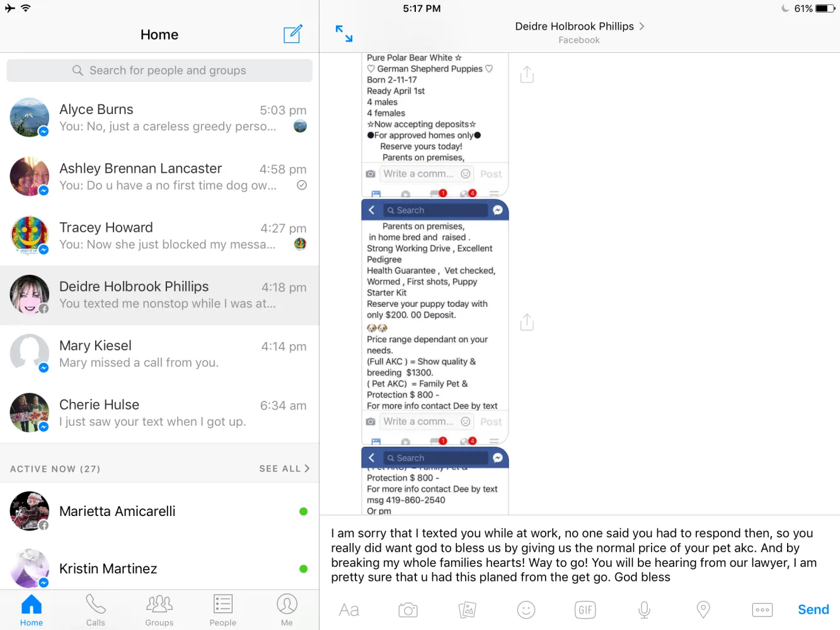The height and width of the screenshot is (630, 840).
Task: Open more options three-dot icon
Action: pyautogui.click(x=762, y=610)
